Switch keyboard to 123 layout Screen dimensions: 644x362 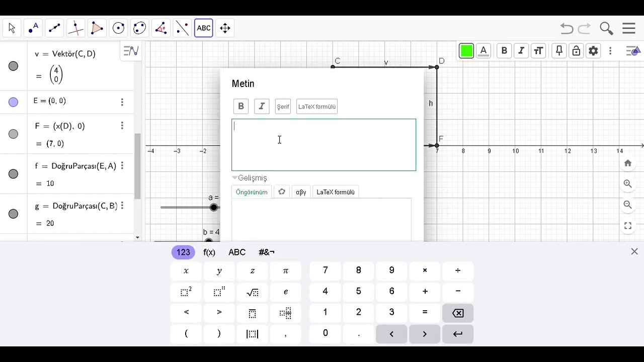pyautogui.click(x=183, y=252)
